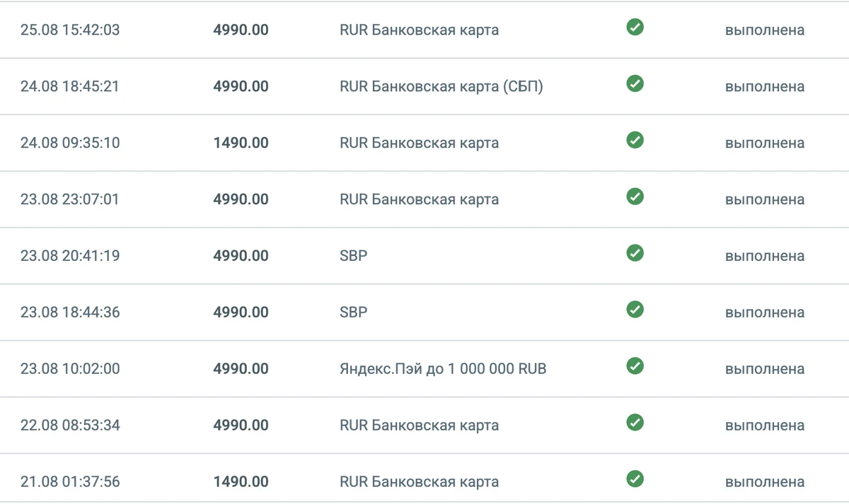Click green checkmark in Яндекс.Пэй row
This screenshot has width=849, height=504.
[635, 366]
